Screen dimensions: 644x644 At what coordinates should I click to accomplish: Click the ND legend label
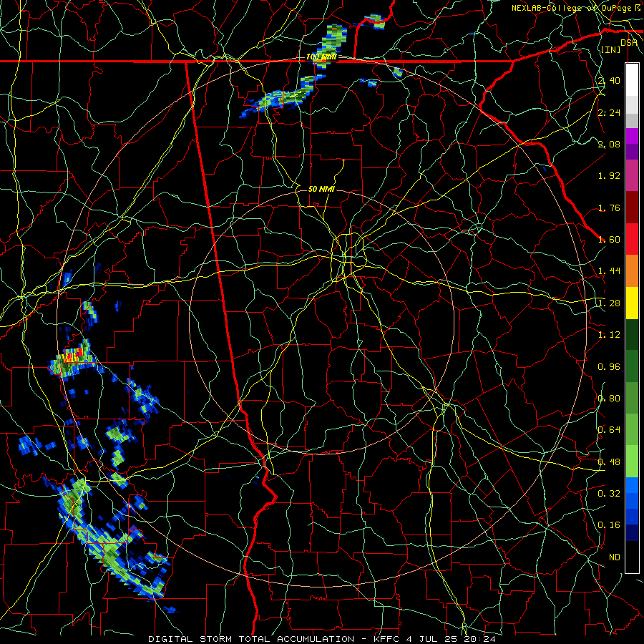pyautogui.click(x=615, y=557)
